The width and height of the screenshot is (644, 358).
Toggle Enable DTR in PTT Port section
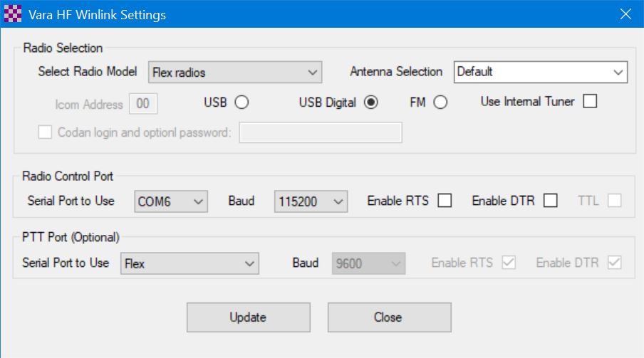click(614, 263)
